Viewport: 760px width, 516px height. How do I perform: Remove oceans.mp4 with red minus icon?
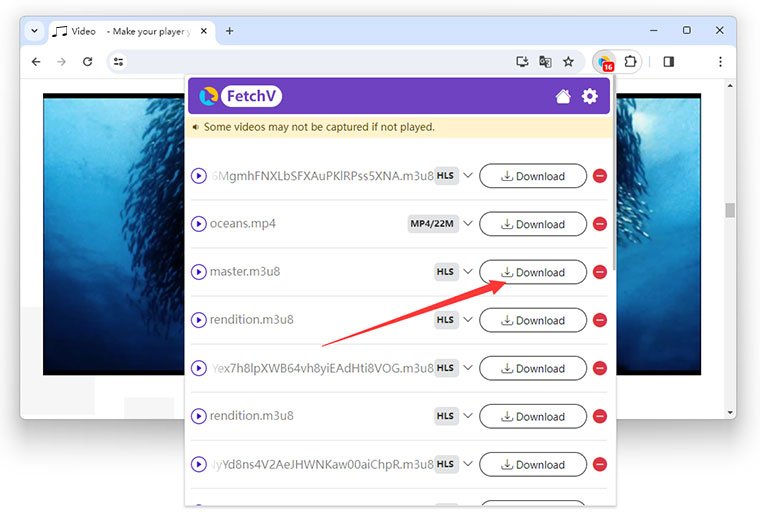point(600,224)
